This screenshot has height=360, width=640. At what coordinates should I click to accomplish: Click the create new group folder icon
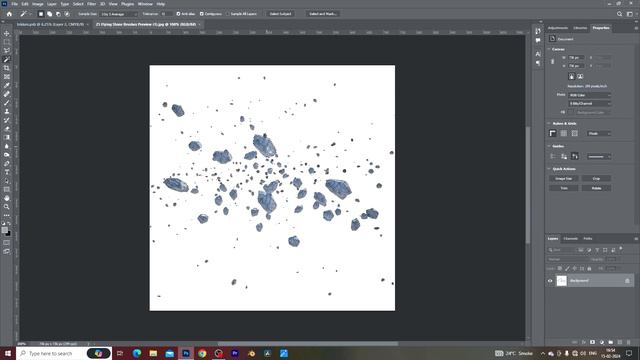click(x=611, y=342)
